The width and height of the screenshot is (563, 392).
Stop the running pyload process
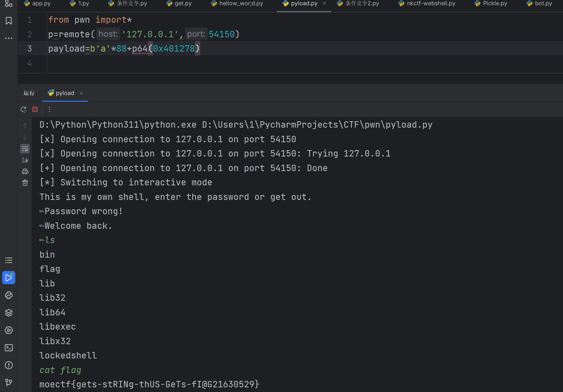click(x=35, y=109)
